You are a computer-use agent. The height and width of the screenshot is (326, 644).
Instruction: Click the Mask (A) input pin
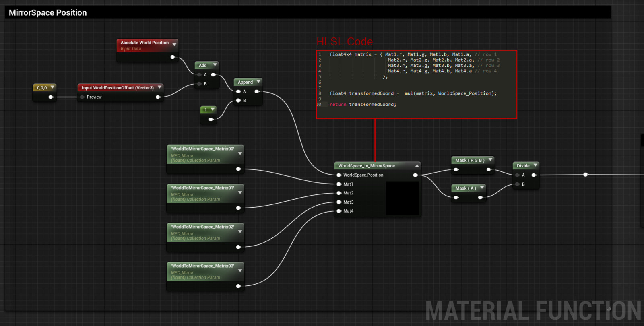(456, 197)
